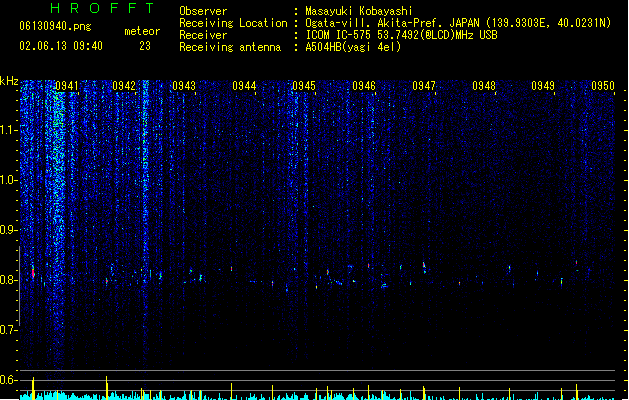This screenshot has height=400, width=629.
Task: Click the 0941 time marker
Action: (67, 86)
